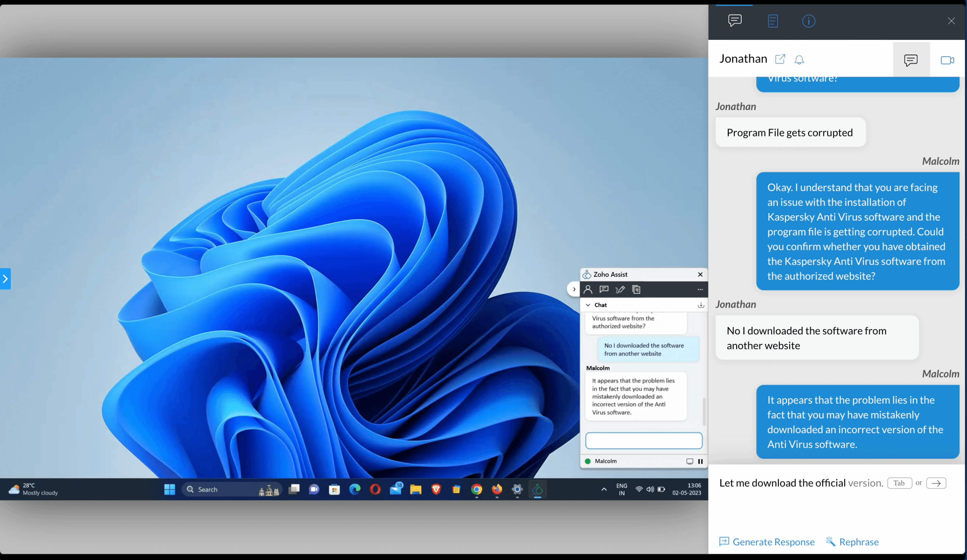Viewport: 967px width, 560px height.
Task: Open the session info icon
Action: [x=809, y=21]
